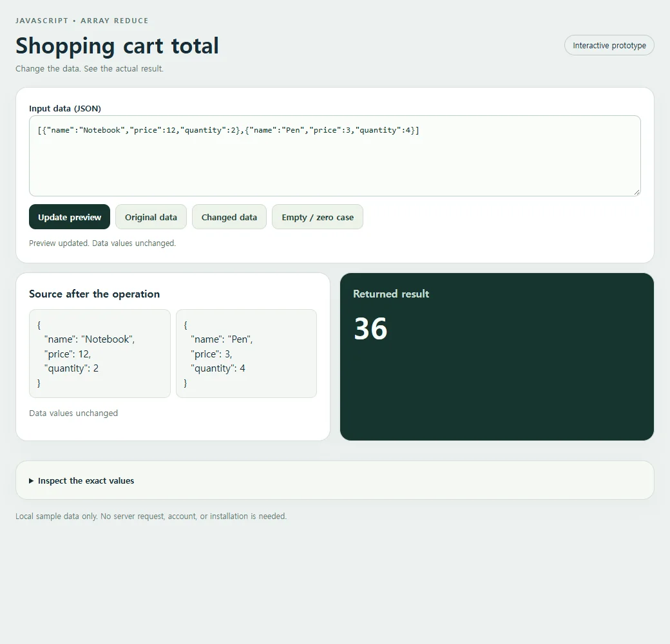The height and width of the screenshot is (644, 670).
Task: Click 'Data values unchanged' under the cards
Action: (73, 413)
